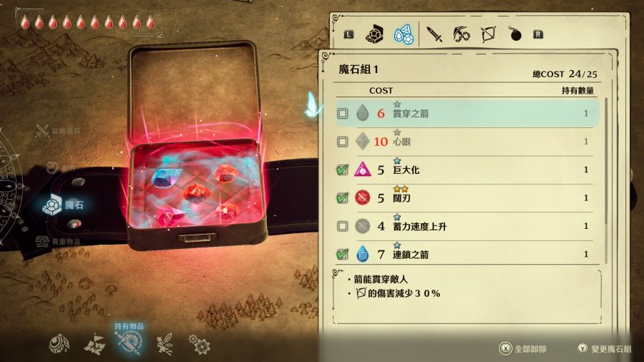Enable the 蓄力速度上升 checkbox
Screen dimensions: 644x362
[x=343, y=226]
